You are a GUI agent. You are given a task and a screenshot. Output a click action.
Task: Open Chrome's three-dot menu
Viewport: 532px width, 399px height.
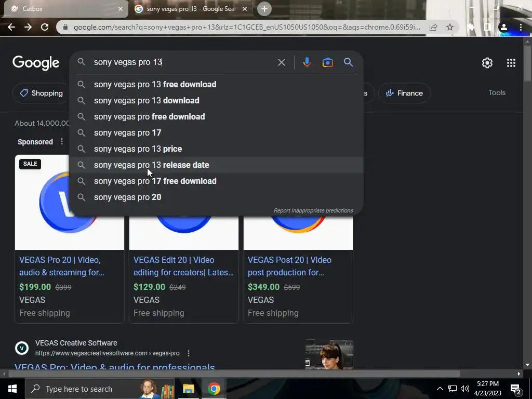[x=521, y=27]
